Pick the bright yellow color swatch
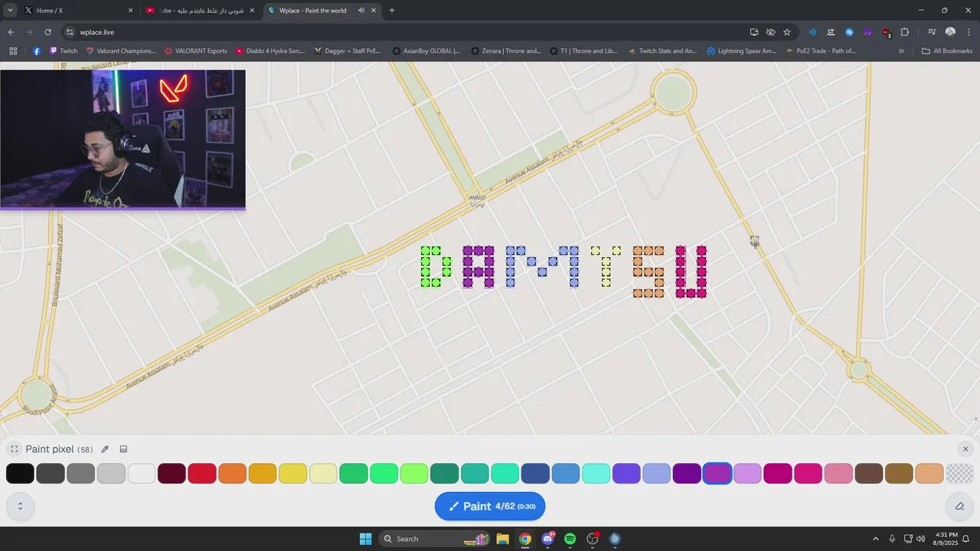The width and height of the screenshot is (980, 551). pos(293,474)
